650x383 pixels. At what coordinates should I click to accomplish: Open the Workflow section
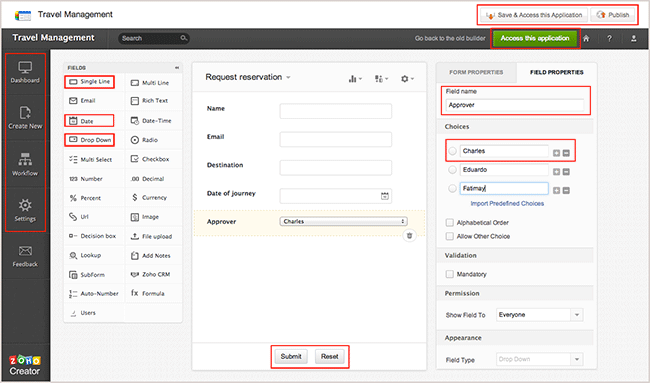click(25, 165)
